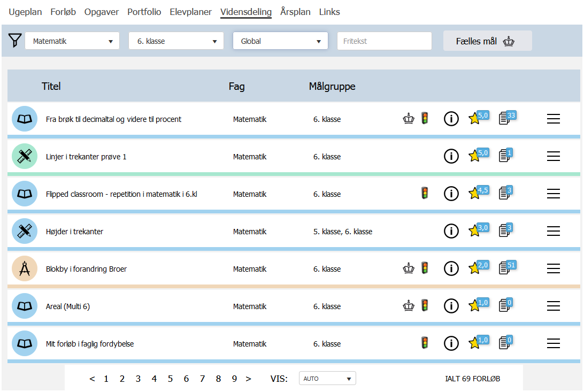The height and width of the screenshot is (392, 584).
Task: Click copies icon on Linjer i trekanter prøve 1
Action: [x=506, y=155]
